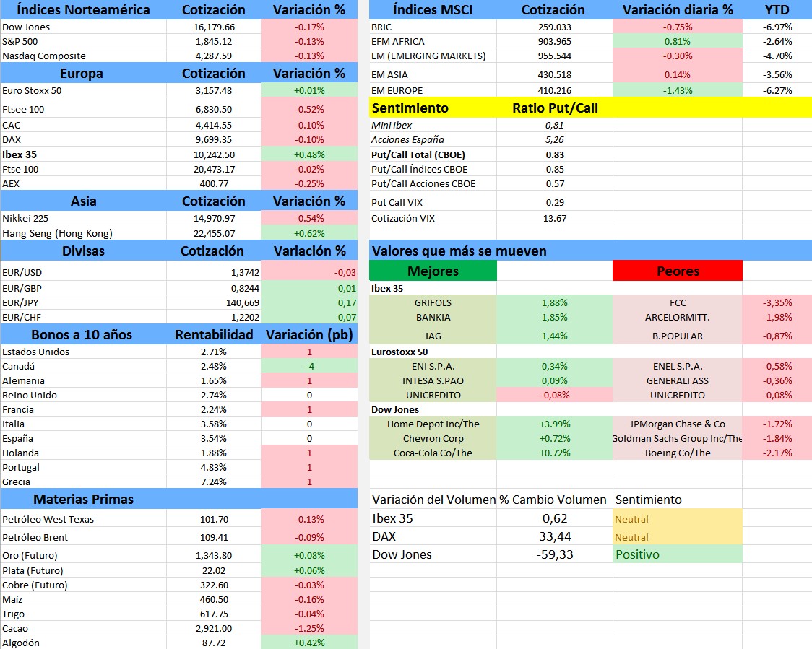Select Hang Seng (Hong Kong) label

(83, 233)
